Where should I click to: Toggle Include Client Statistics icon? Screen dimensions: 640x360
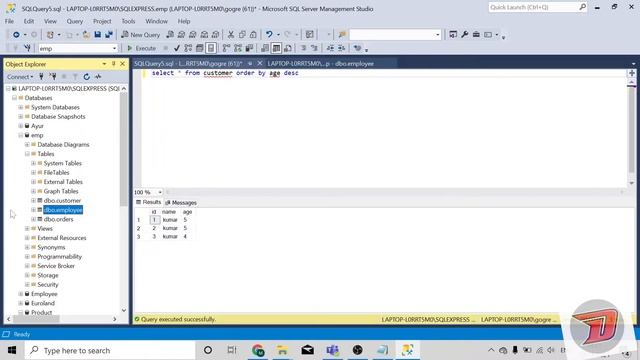249,48
